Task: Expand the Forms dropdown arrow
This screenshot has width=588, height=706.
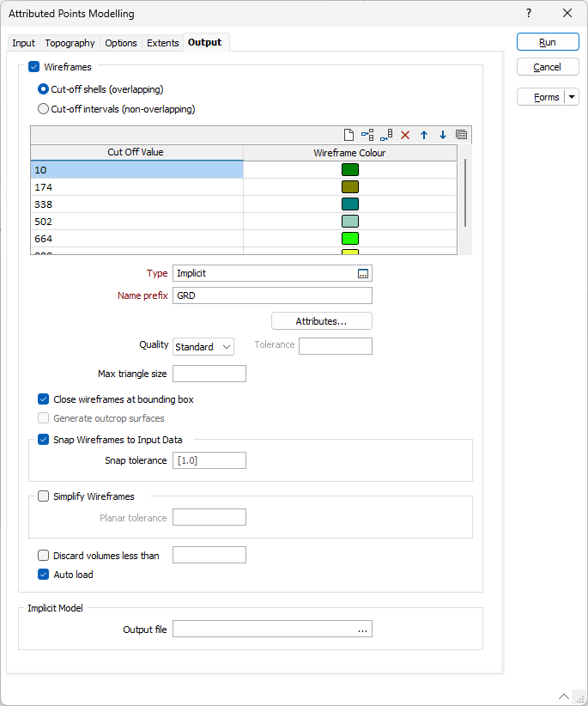Action: (572, 97)
